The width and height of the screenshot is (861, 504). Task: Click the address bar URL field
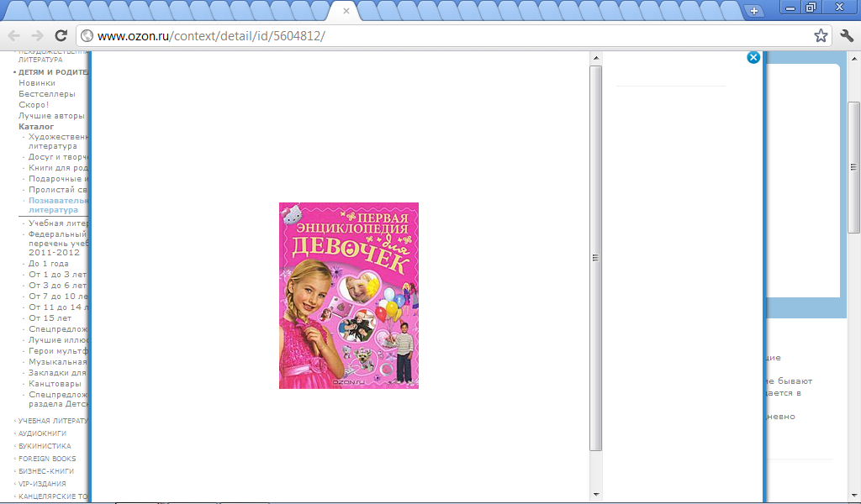click(x=453, y=36)
